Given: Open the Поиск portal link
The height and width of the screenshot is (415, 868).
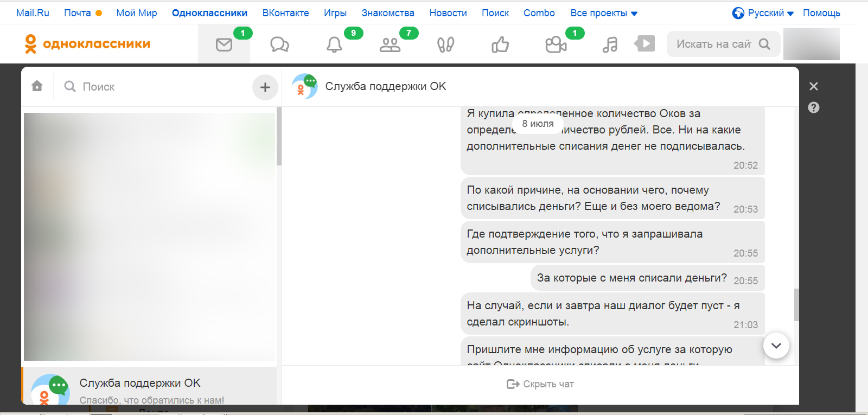Looking at the screenshot, I should pos(495,13).
